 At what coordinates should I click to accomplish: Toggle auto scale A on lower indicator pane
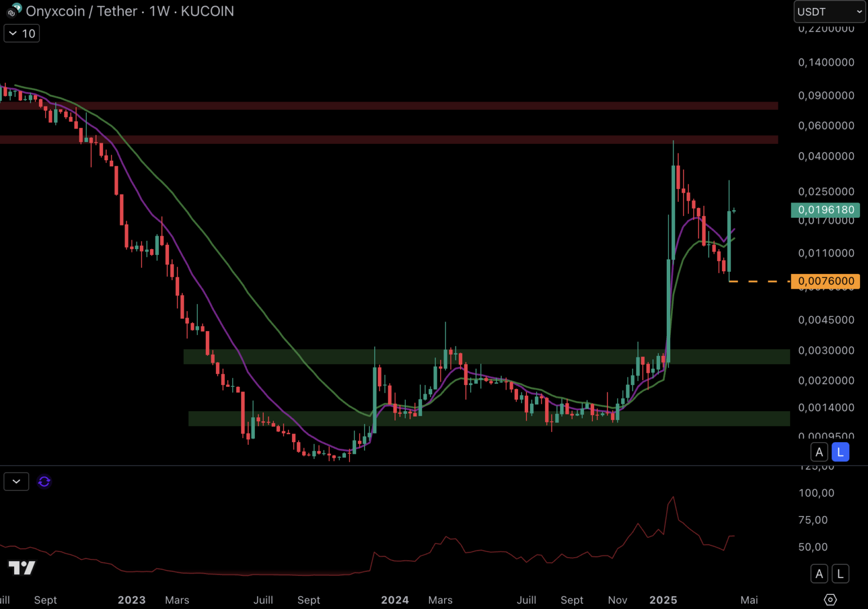(819, 574)
